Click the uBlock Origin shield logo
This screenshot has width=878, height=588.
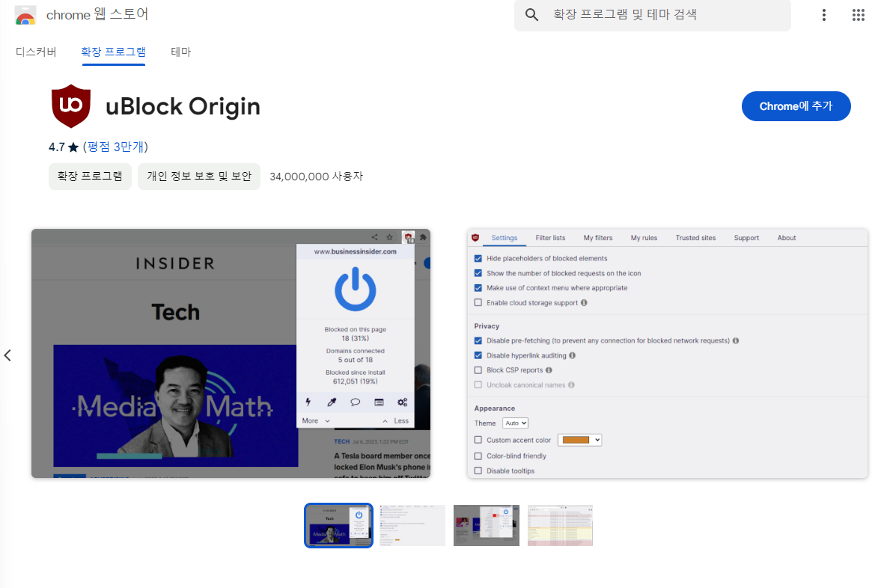(71, 105)
